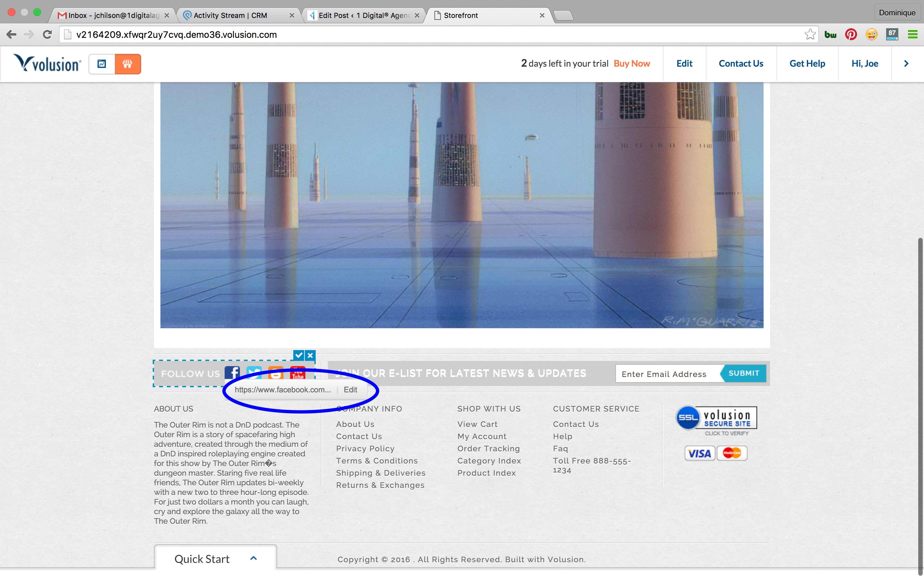Cancel edit with the blue X button

click(x=311, y=355)
